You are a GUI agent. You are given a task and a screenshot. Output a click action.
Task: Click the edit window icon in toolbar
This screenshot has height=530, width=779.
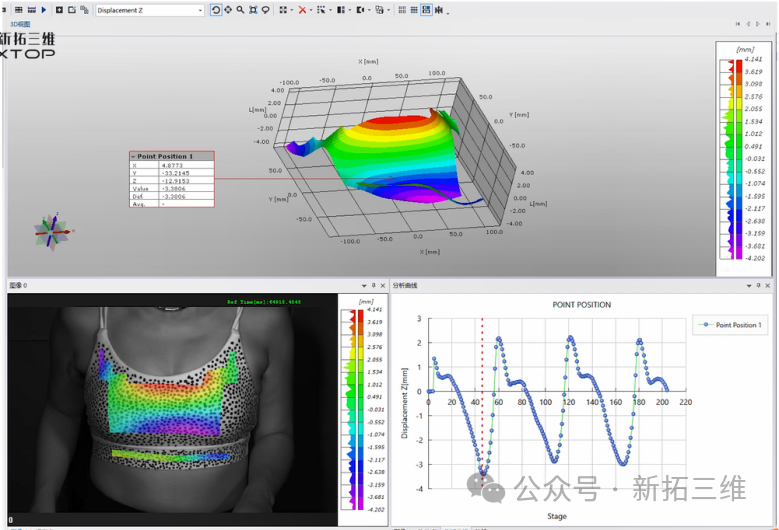[x=72, y=9]
